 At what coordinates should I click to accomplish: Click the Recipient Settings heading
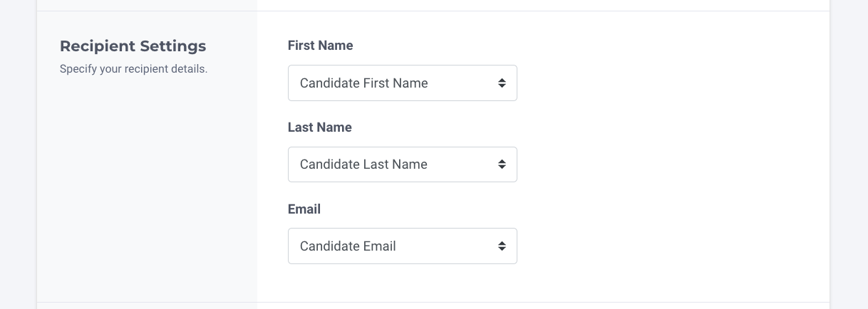[x=133, y=46]
